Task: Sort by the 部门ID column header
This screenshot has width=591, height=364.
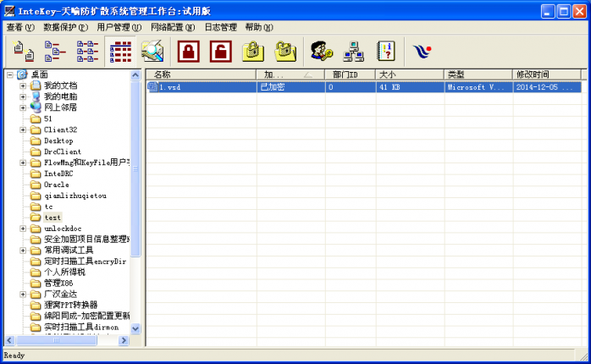Action: tap(351, 74)
